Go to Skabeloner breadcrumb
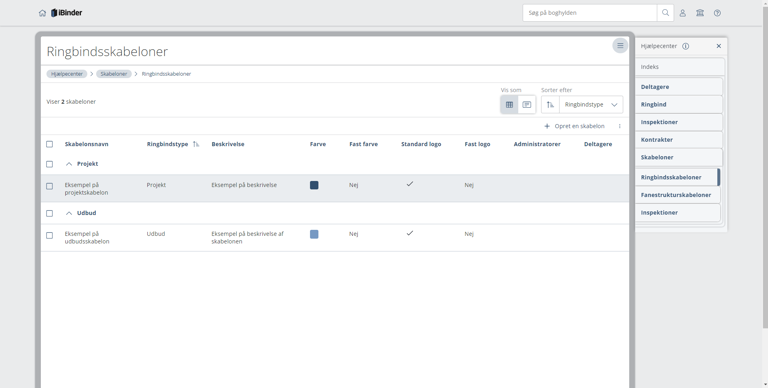 coord(114,74)
